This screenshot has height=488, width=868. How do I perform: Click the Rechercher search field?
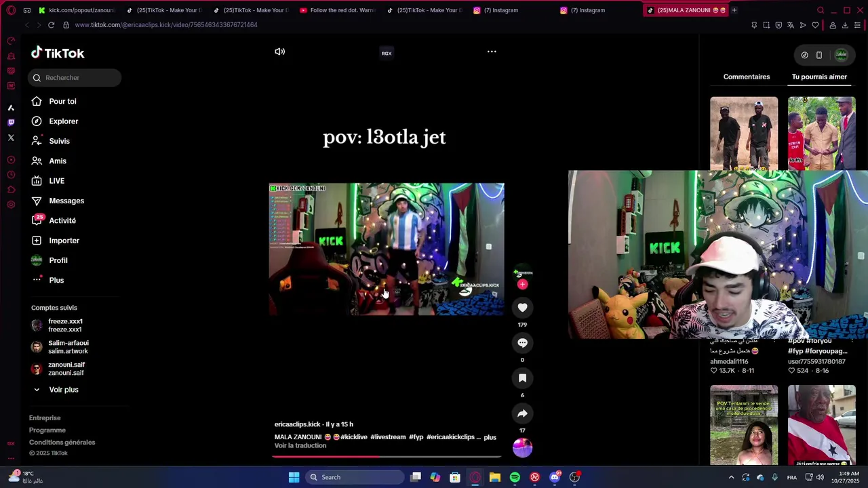75,78
